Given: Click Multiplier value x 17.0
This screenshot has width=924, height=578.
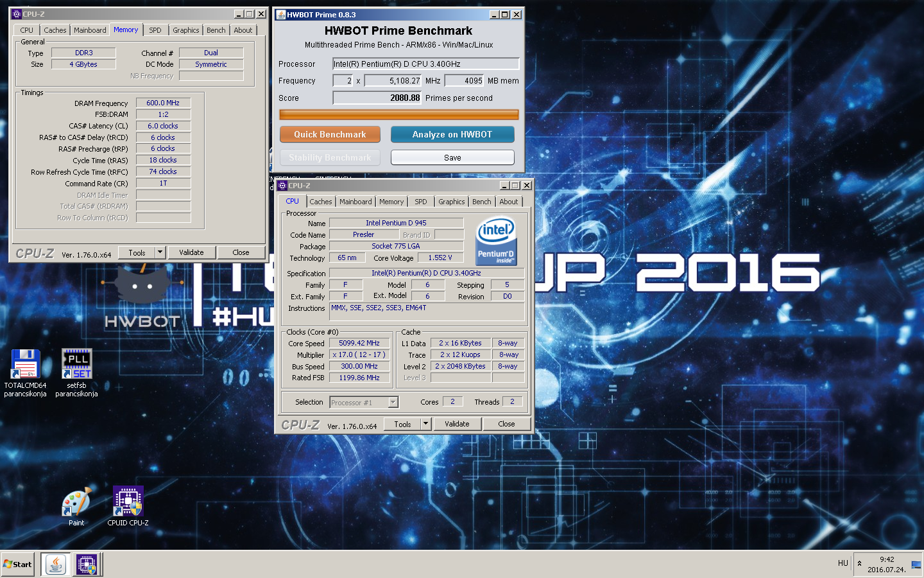Looking at the screenshot, I should pos(359,355).
